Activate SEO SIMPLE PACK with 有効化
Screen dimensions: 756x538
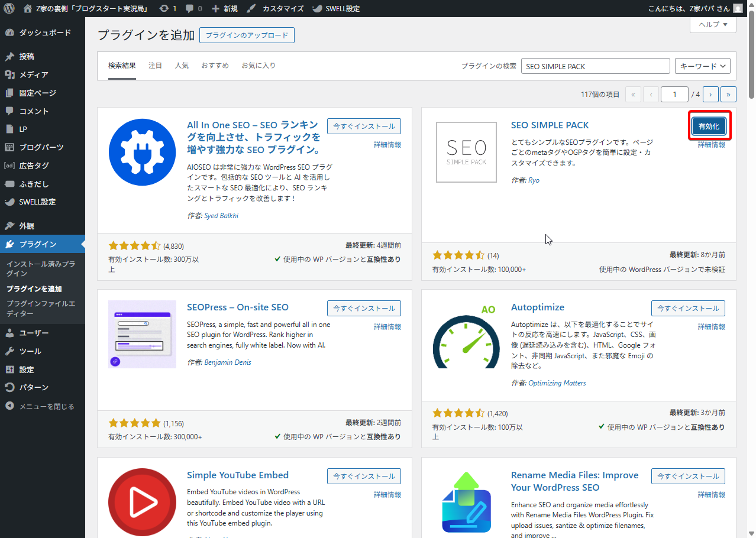pyautogui.click(x=709, y=126)
